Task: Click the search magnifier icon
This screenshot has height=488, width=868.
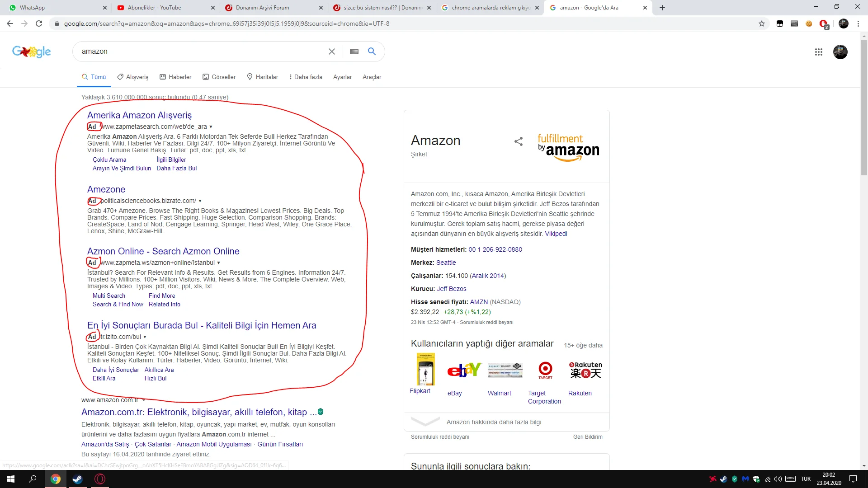Action: point(372,52)
